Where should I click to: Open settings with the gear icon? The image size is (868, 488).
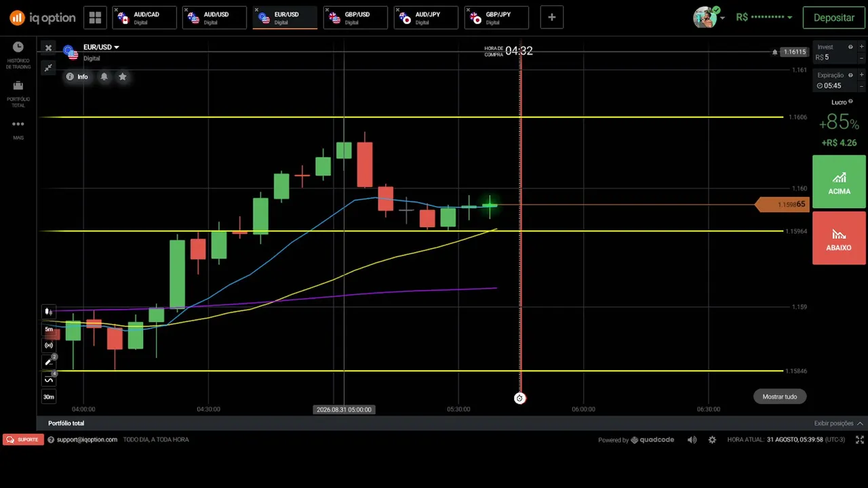(x=712, y=440)
